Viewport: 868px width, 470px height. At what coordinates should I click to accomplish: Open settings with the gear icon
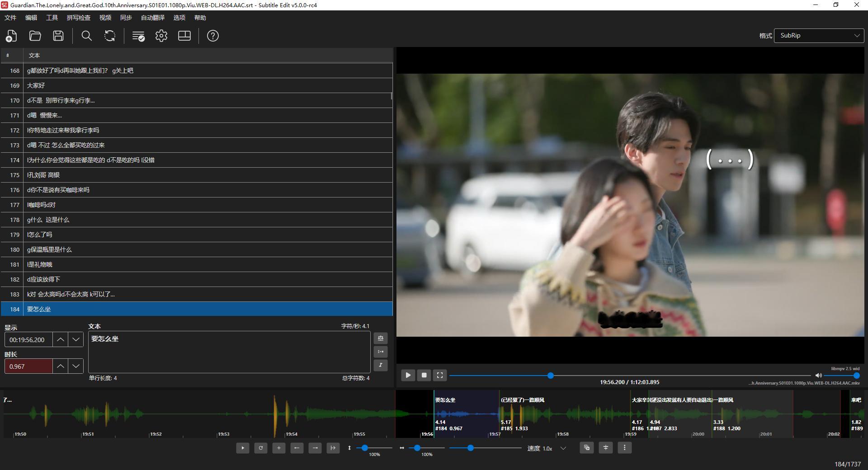161,36
